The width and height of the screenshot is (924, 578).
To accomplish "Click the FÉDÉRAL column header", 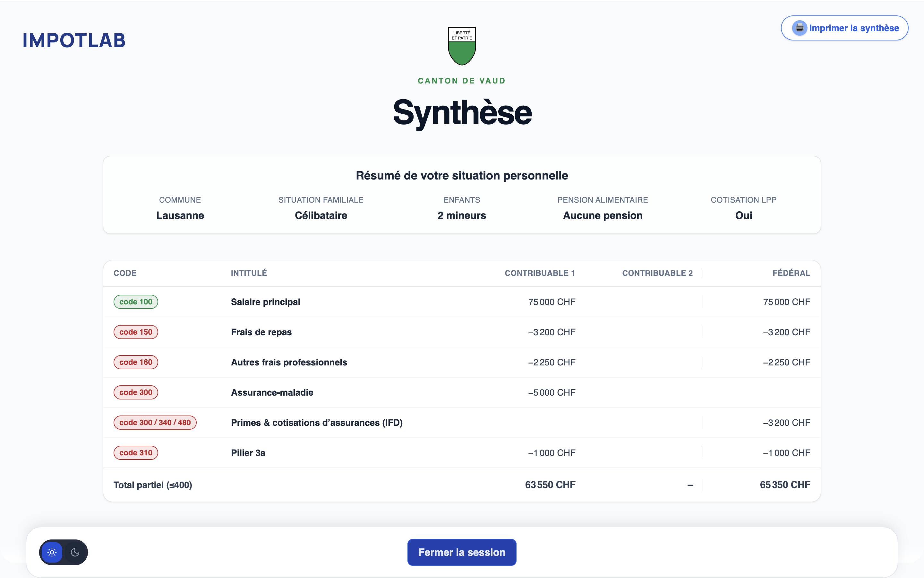I will pos(791,273).
